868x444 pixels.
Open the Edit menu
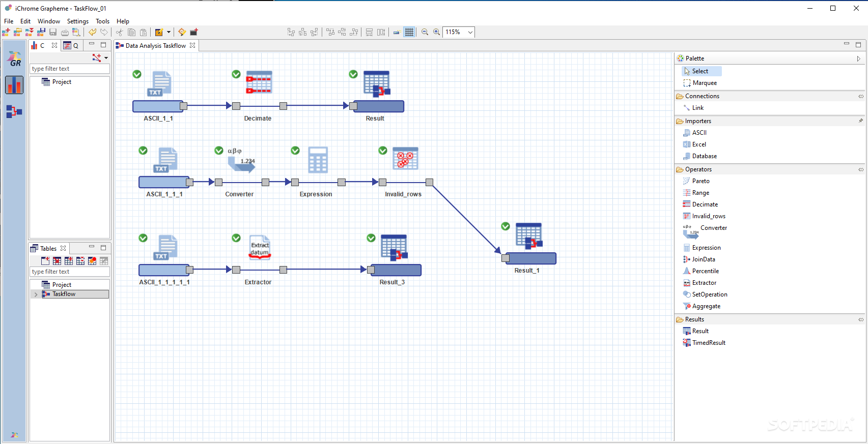click(25, 21)
